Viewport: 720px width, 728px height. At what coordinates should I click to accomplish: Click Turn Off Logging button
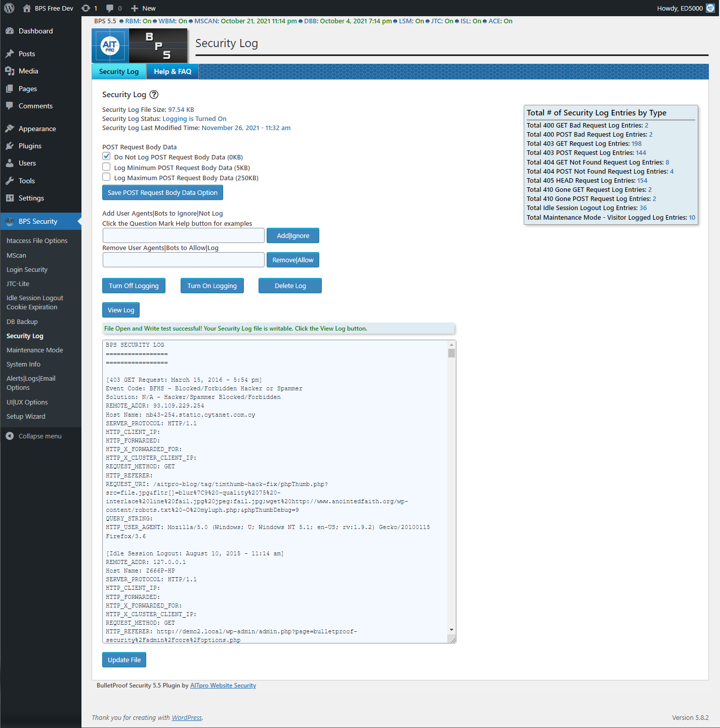pos(134,286)
